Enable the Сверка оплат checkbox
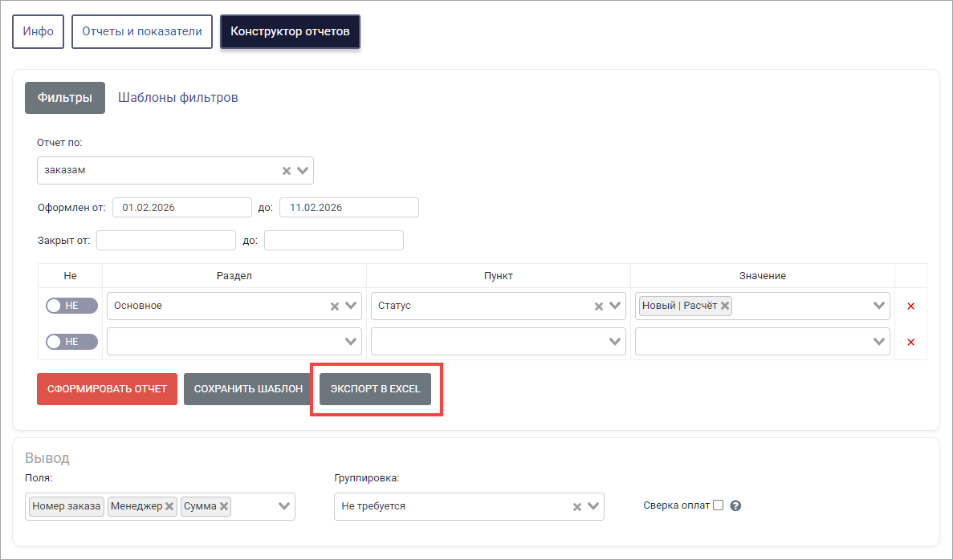This screenshot has height=560, width=953. coord(718,505)
